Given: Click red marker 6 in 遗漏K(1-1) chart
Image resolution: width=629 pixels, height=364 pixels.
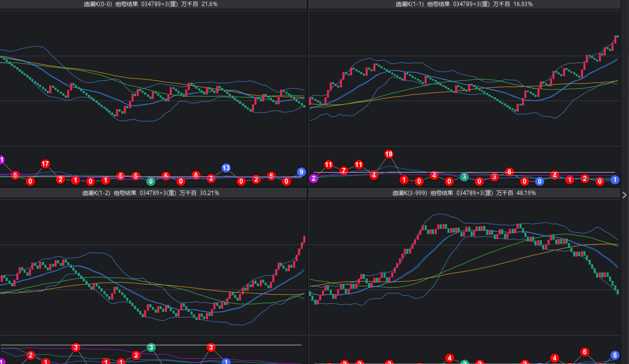Looking at the screenshot, I should point(509,172).
